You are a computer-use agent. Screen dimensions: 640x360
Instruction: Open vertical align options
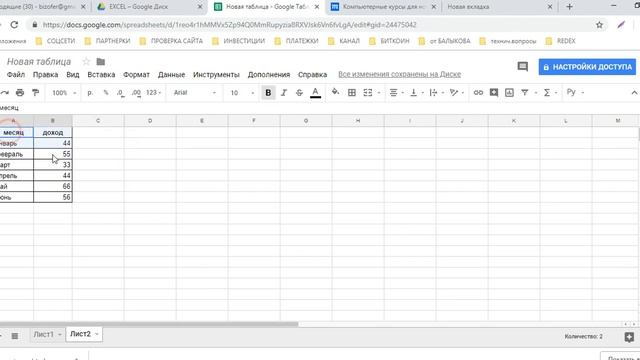pos(416,93)
